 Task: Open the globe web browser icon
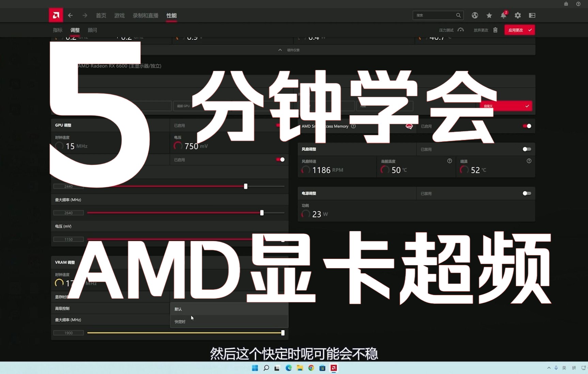[474, 15]
